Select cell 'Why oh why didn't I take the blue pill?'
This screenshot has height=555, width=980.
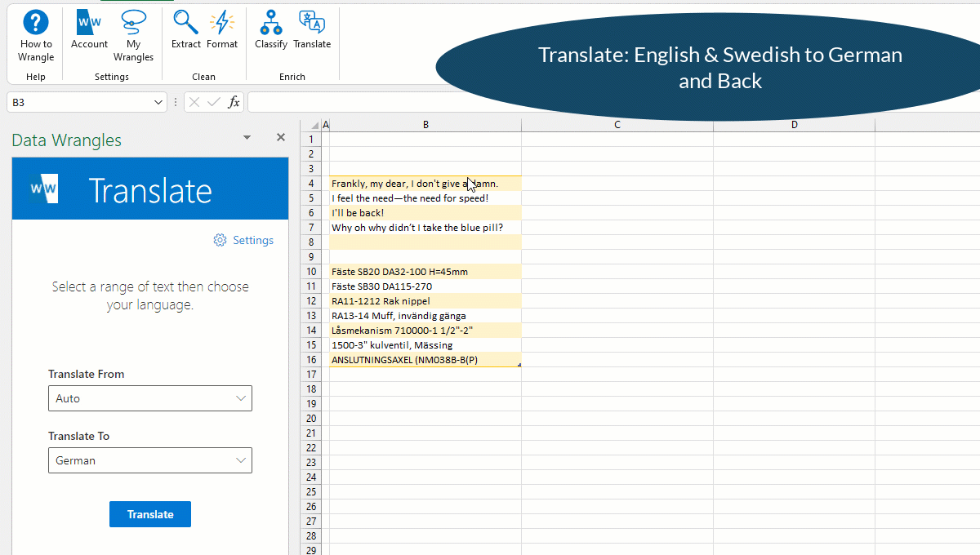click(425, 228)
